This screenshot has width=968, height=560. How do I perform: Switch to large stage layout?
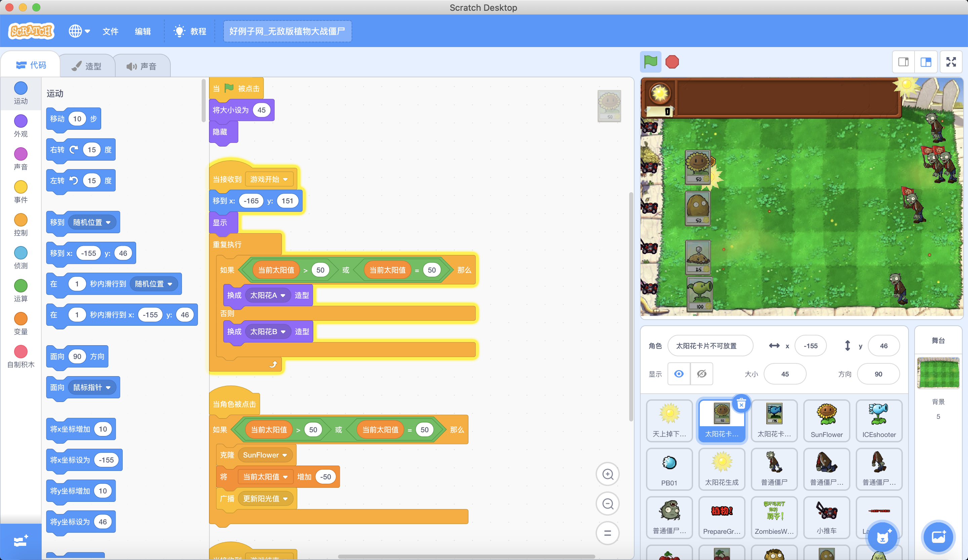pos(925,62)
